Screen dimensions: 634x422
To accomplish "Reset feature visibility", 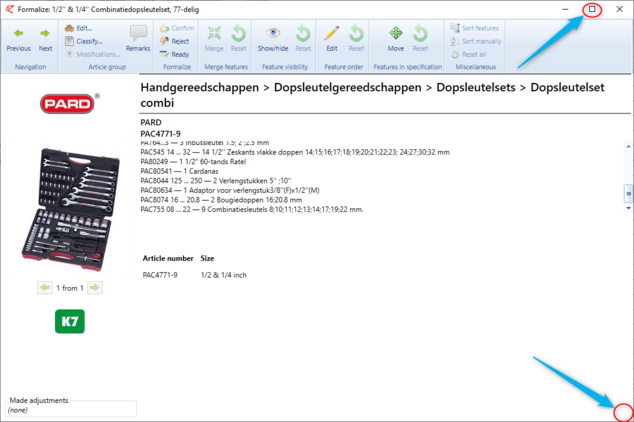I will [x=303, y=39].
